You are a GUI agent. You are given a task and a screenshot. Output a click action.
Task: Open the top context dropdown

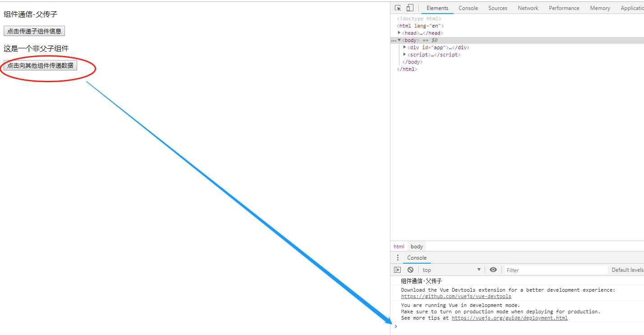pos(451,270)
